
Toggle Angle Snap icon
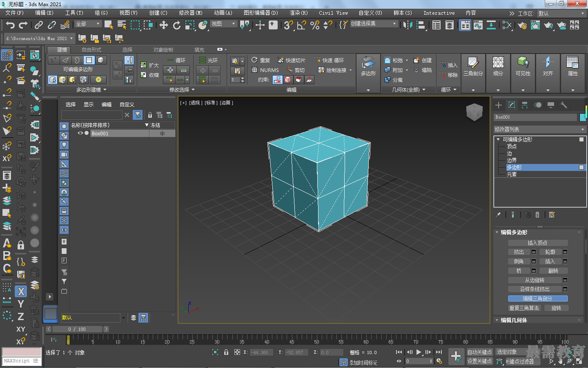click(x=302, y=25)
